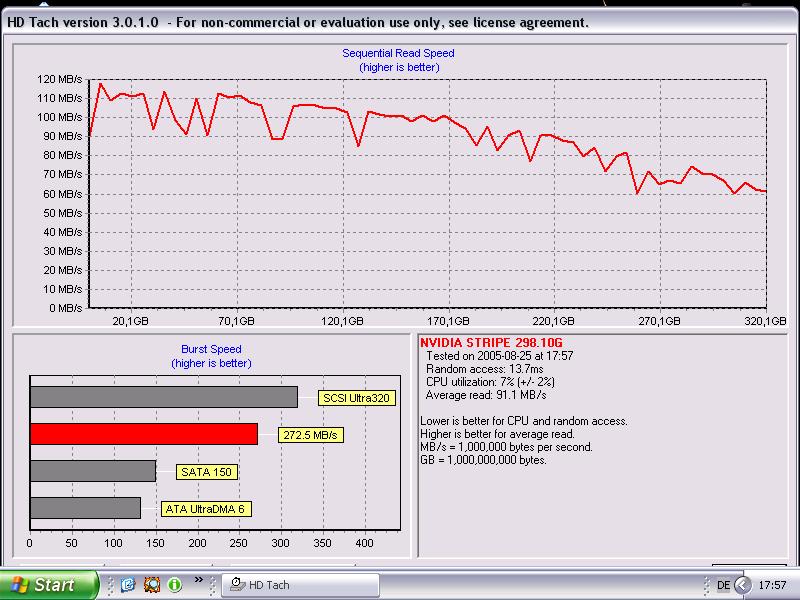Screen dimensions: 800x600
Task: Click the SCSI Ultra320 label
Action: click(x=357, y=398)
